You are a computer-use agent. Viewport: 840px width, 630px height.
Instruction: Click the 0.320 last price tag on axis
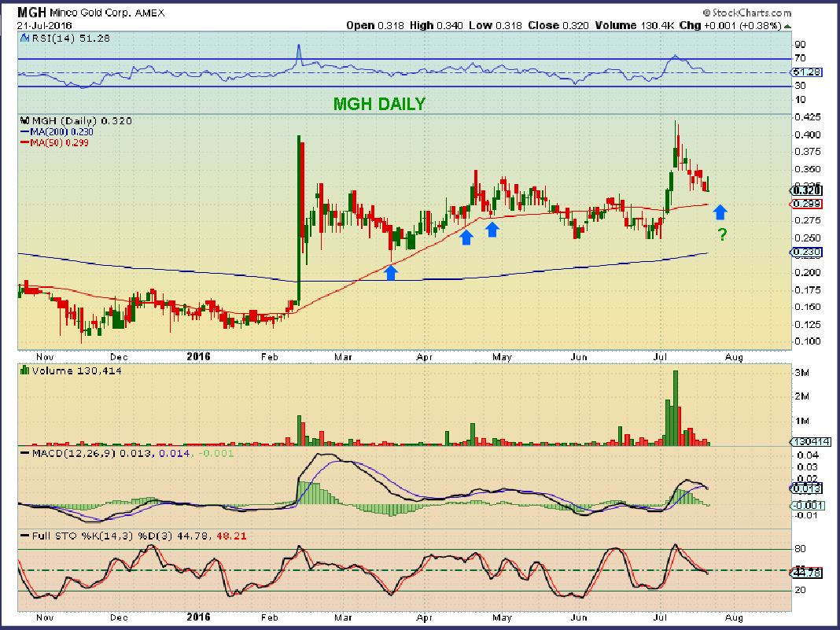pos(807,190)
